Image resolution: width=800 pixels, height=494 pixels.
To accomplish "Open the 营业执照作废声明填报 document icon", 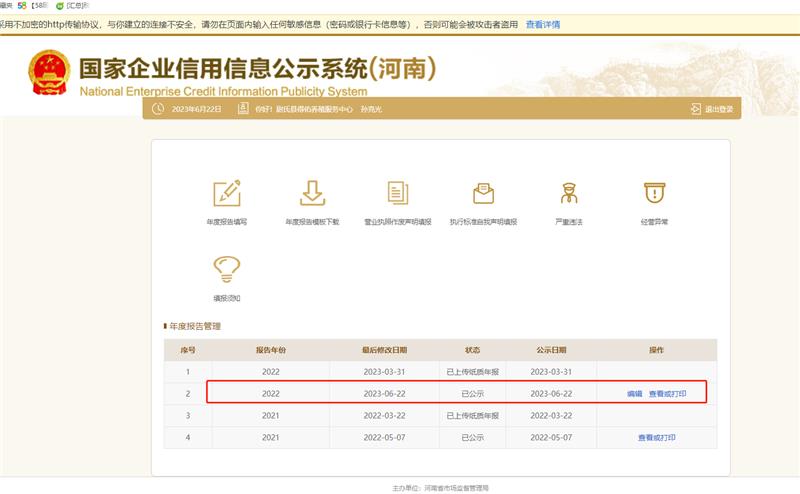I will tap(398, 193).
